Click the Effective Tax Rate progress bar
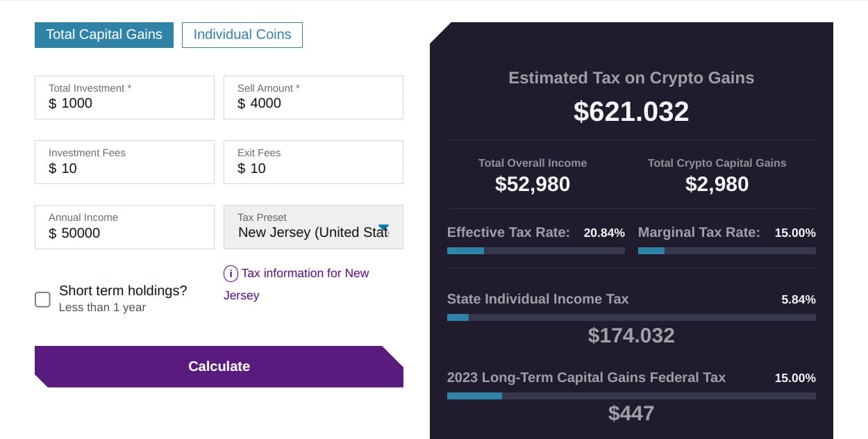Screen dimensions: 868x439 tap(535, 251)
